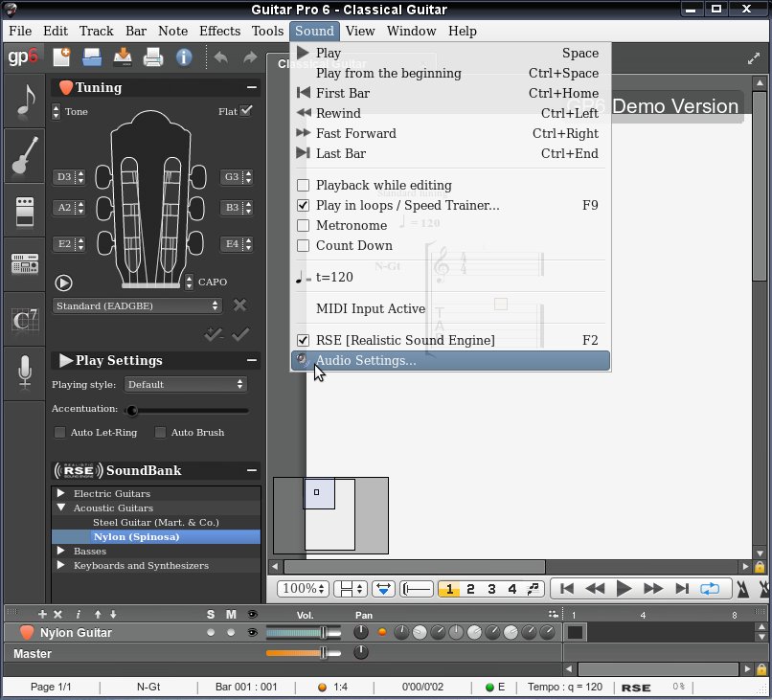
Task: Click the printer icon
Action: [153, 57]
